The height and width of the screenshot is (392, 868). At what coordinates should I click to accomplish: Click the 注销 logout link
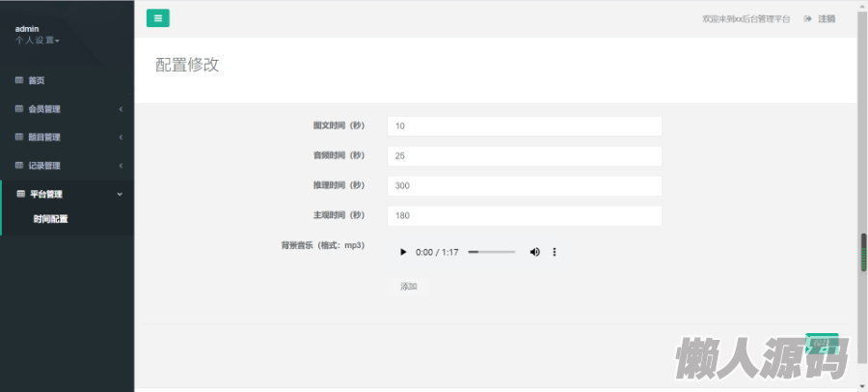(x=827, y=19)
